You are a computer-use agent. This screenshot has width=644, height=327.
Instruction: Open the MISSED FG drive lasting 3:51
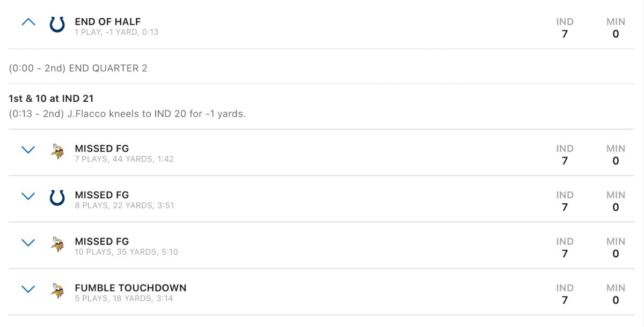(322, 199)
